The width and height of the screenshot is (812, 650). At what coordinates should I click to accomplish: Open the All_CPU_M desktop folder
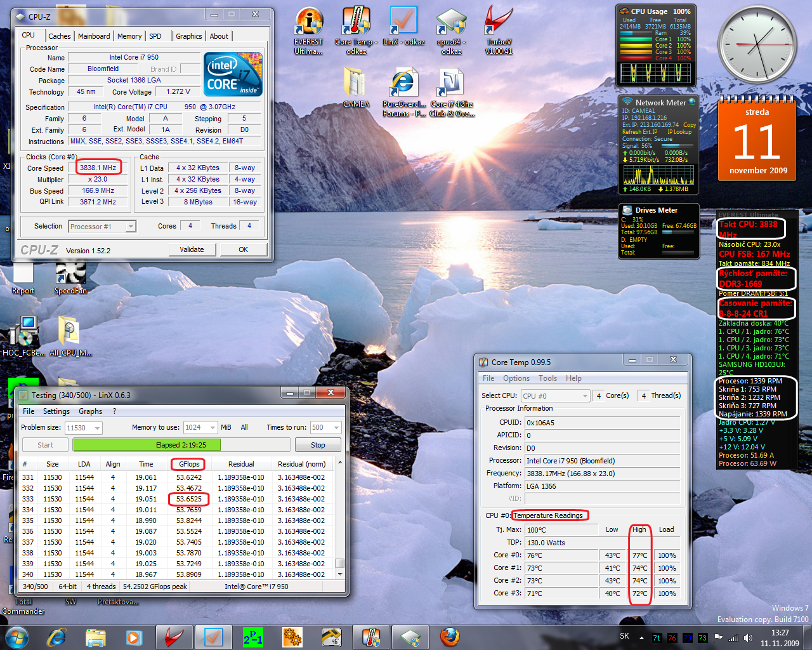(x=70, y=336)
